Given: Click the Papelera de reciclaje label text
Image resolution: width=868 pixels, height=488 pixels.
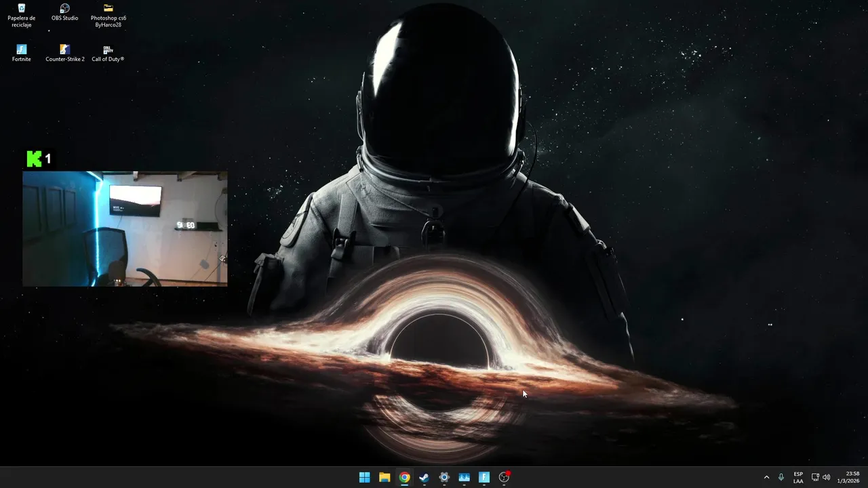Looking at the screenshot, I should point(22,22).
